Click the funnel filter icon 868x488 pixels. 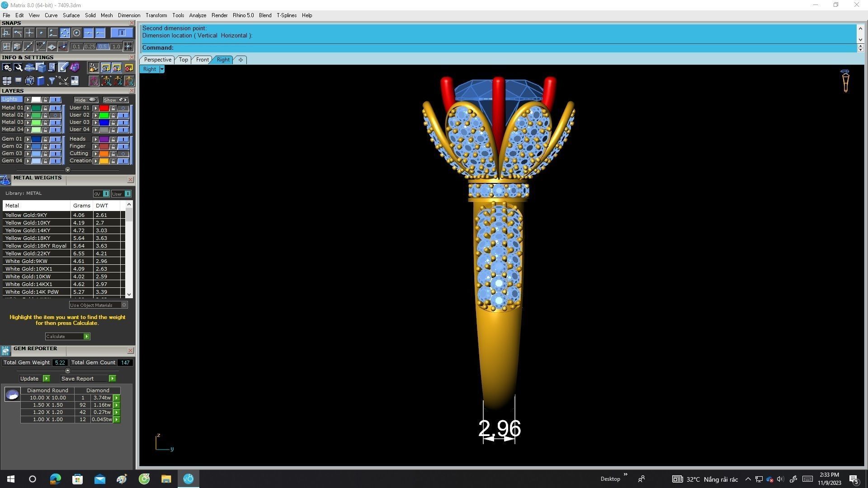pos(52,81)
